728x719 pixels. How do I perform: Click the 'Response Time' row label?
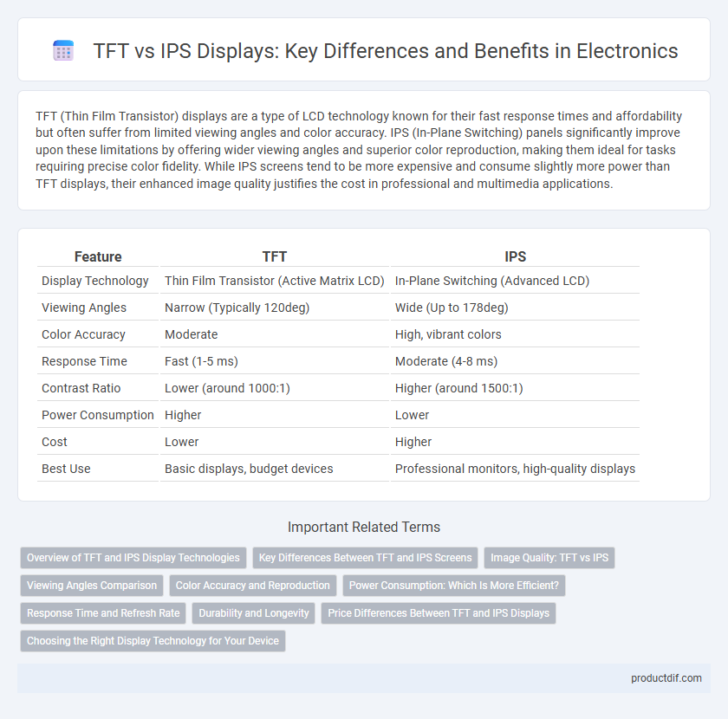click(x=84, y=361)
